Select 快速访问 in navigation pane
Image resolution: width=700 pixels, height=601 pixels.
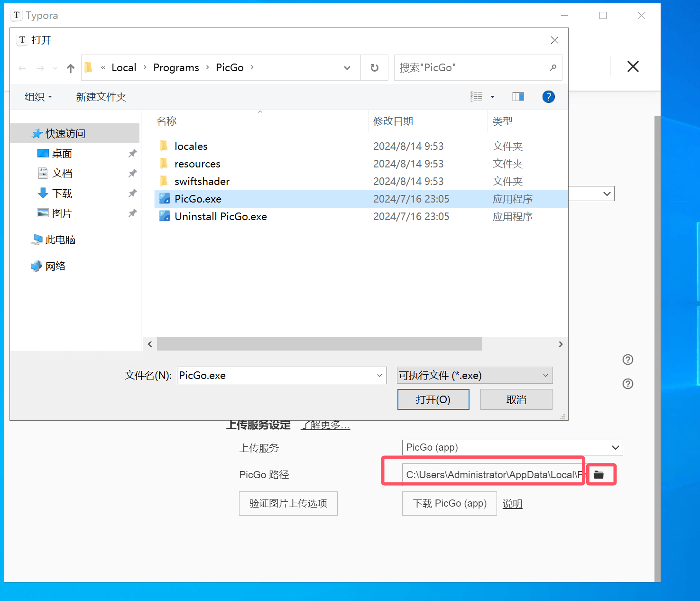tap(75, 134)
